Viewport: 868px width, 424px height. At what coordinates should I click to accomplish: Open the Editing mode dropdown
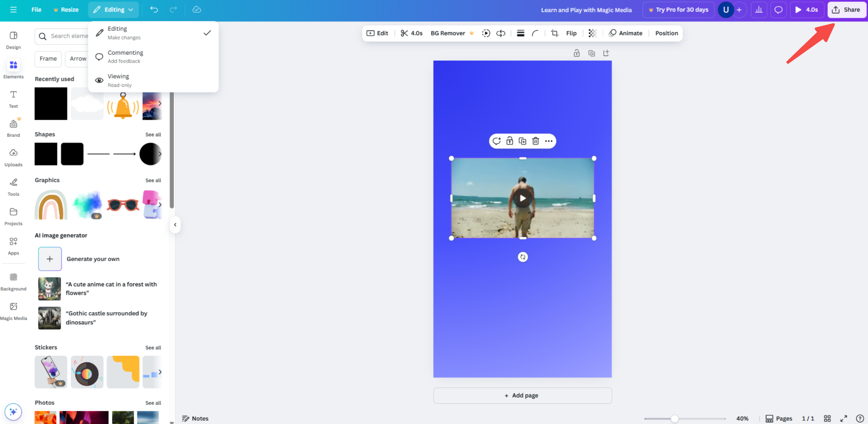pos(113,9)
